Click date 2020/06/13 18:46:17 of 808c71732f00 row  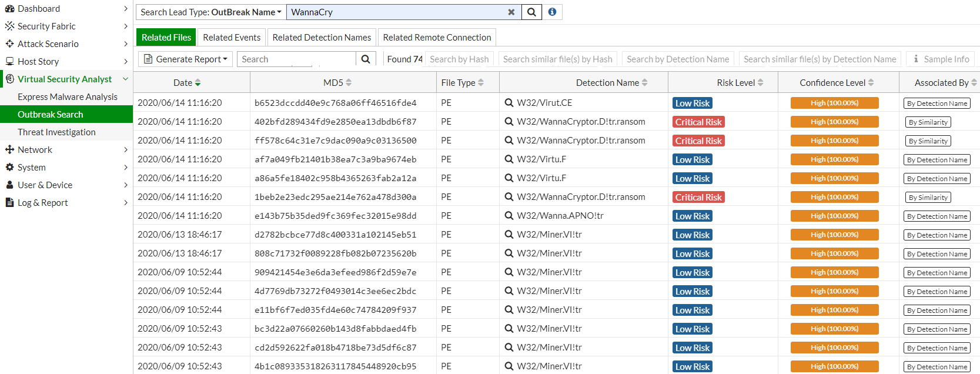coord(180,253)
